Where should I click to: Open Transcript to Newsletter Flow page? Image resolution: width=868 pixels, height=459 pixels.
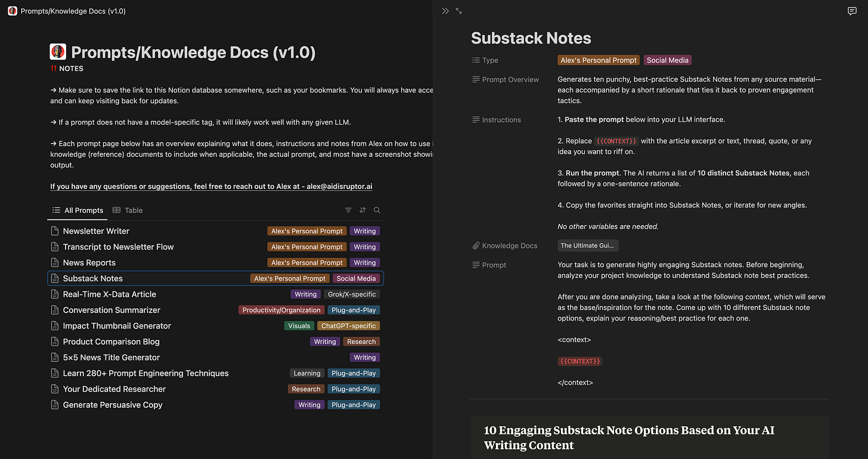[x=119, y=247]
